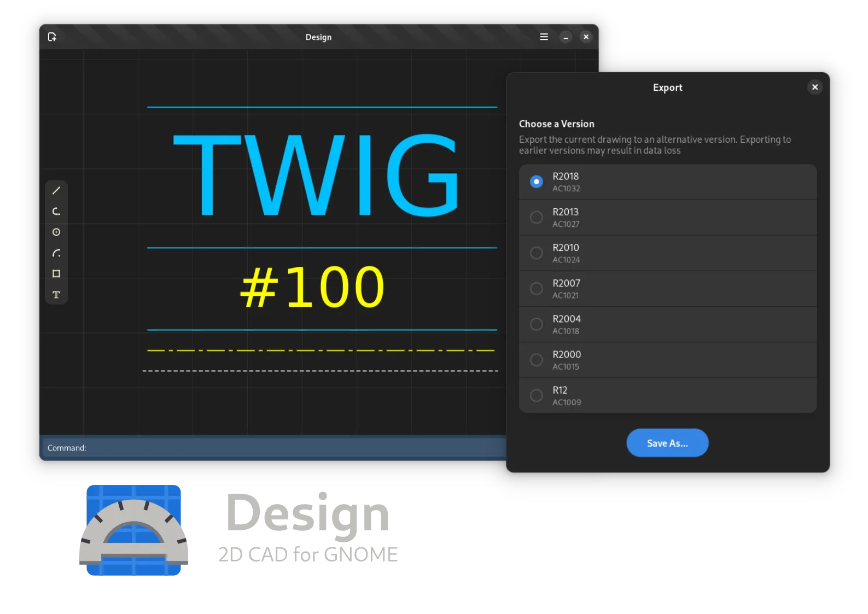This screenshot has width=868, height=614.
Task: Click the 'Design' window title
Action: click(x=318, y=37)
